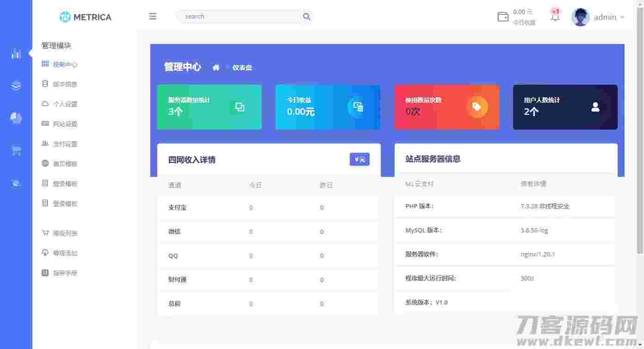
Task: Open the notification bell with +1 badge
Action: (555, 17)
